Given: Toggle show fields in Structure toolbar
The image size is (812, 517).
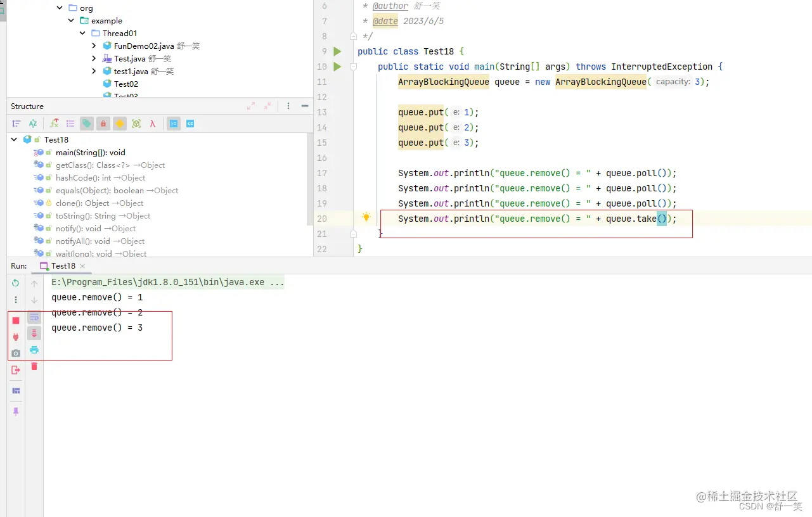Looking at the screenshot, I should (x=55, y=124).
